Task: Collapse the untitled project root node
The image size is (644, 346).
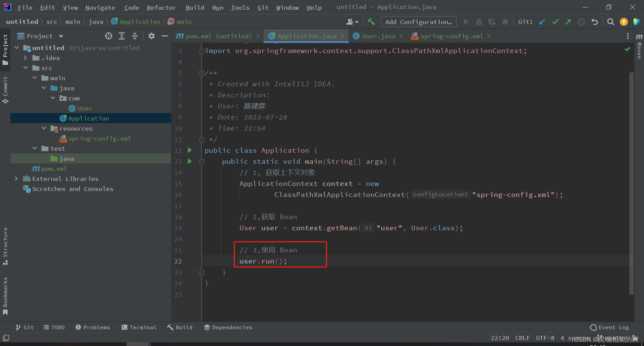Action: coord(16,48)
